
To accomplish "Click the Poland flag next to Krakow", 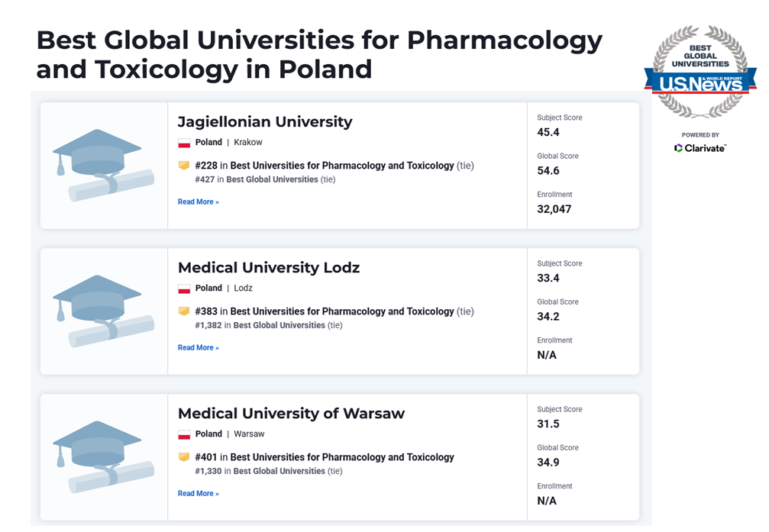I will [x=184, y=143].
